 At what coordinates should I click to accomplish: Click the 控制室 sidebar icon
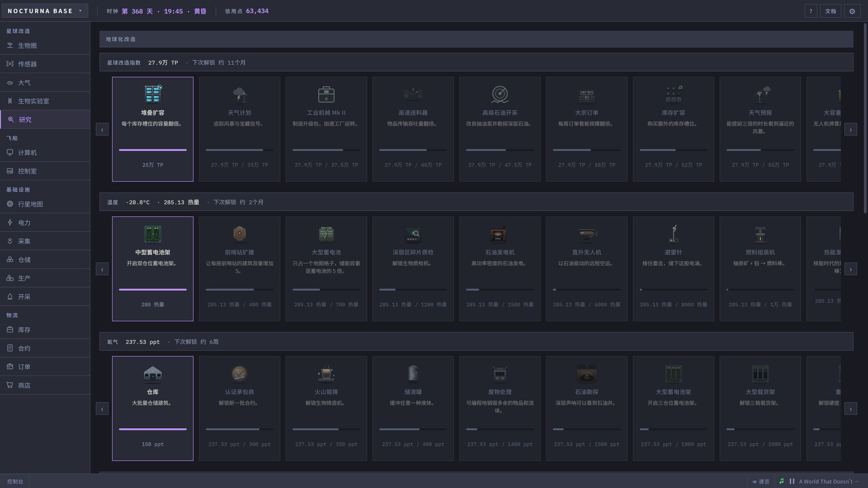pyautogui.click(x=10, y=171)
